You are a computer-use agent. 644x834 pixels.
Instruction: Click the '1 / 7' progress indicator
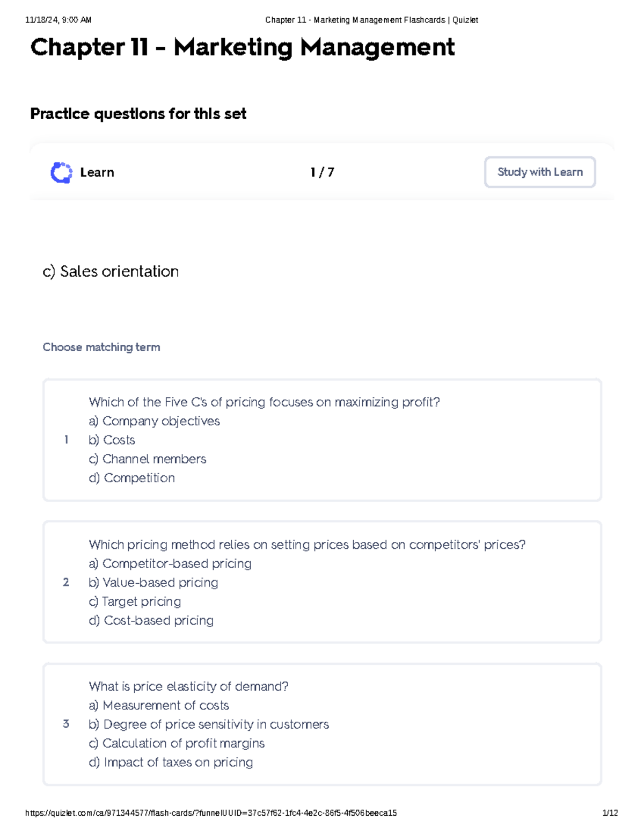tap(320, 172)
